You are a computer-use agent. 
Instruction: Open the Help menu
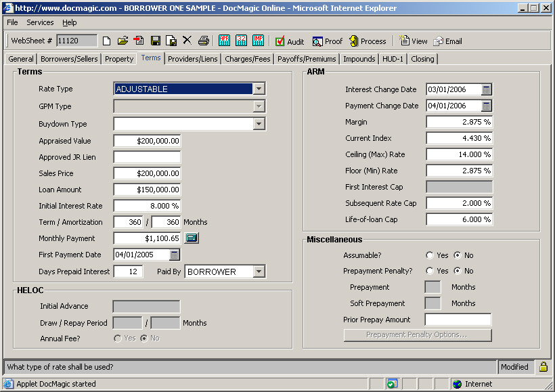point(69,22)
